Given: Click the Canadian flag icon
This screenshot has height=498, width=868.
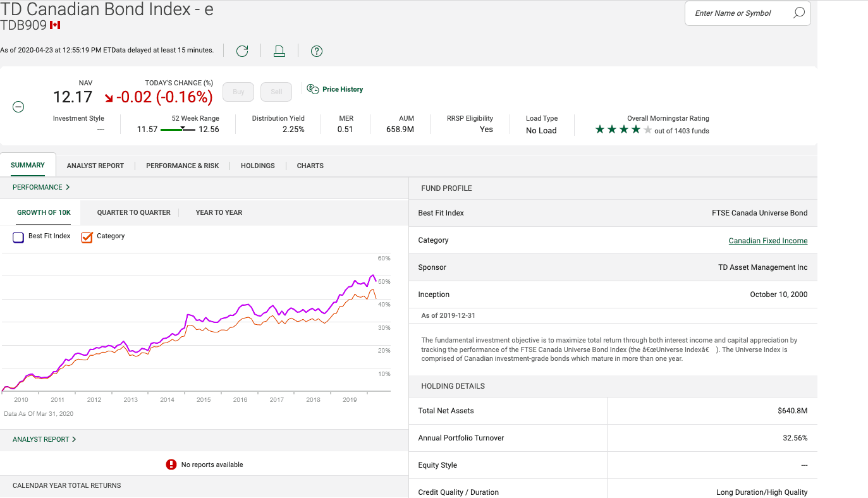Looking at the screenshot, I should pos(55,25).
